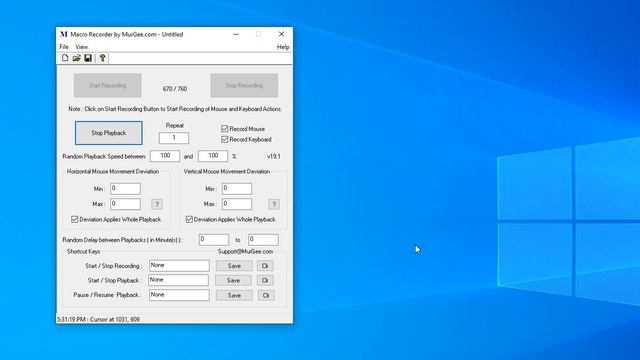Click the horizontal deviation Min field
The width and height of the screenshot is (640, 360).
[x=125, y=189]
